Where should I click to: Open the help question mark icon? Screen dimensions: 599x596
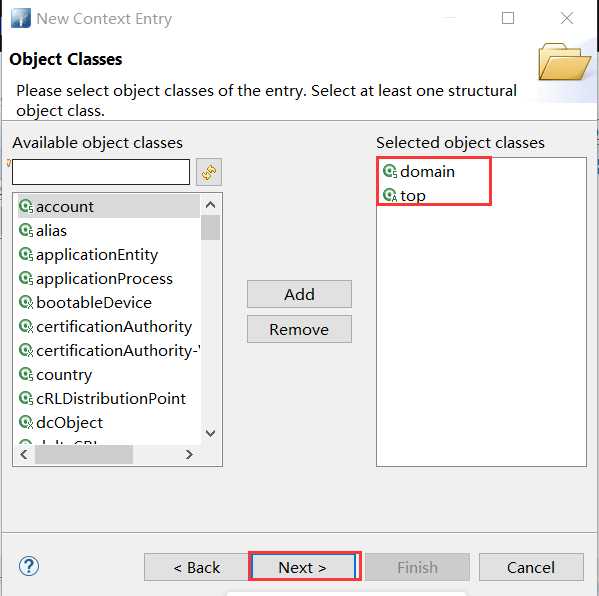click(x=29, y=566)
